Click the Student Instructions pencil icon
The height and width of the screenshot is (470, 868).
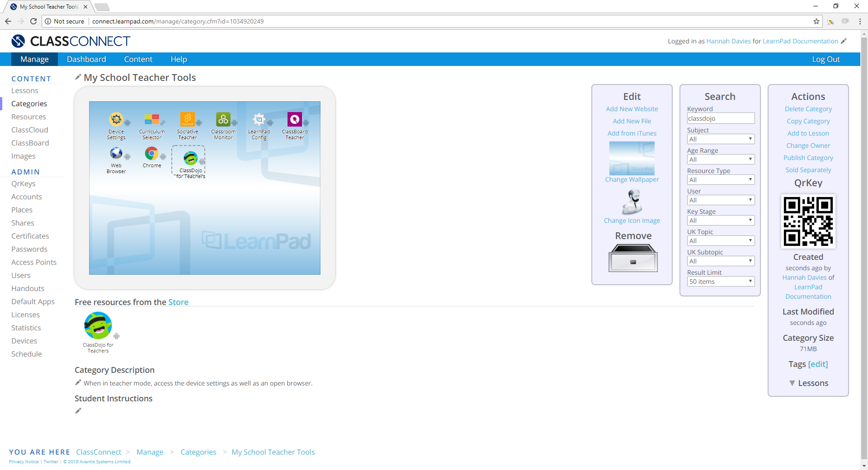(78, 411)
